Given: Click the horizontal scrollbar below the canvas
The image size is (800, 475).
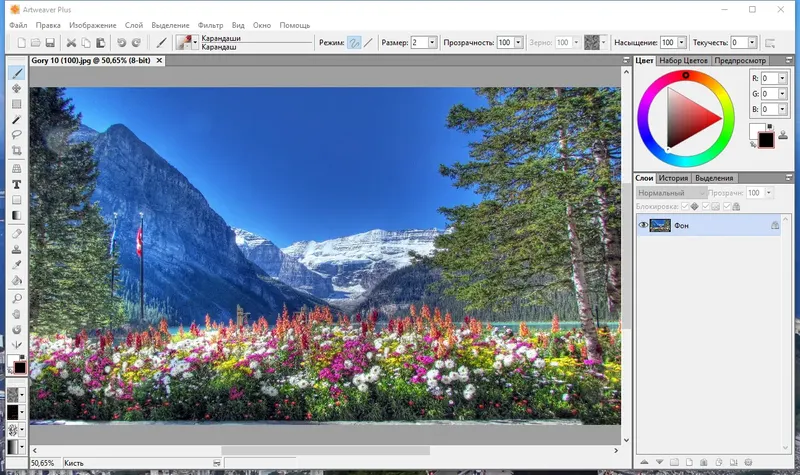Looking at the screenshot, I should tap(325, 451).
